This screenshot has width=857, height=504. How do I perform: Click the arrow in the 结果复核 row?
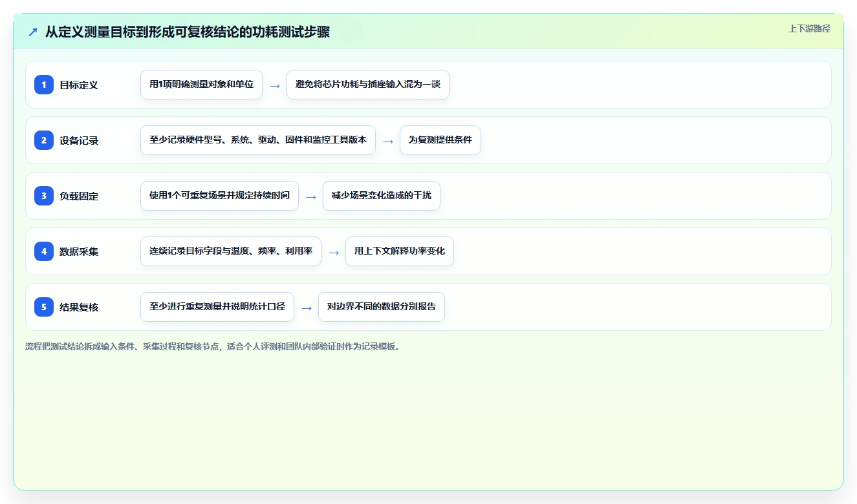click(307, 308)
